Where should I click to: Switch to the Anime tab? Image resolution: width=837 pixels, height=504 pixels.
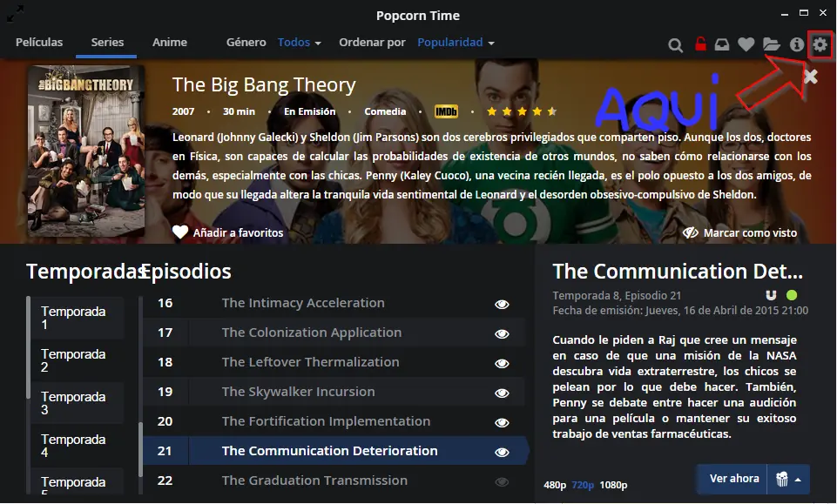[x=169, y=42]
